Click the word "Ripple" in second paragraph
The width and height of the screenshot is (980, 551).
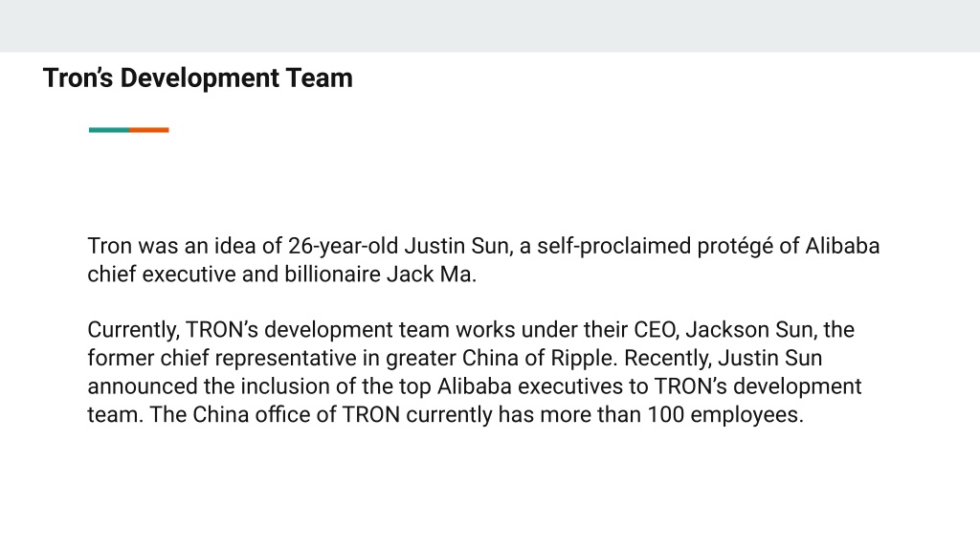pos(580,359)
